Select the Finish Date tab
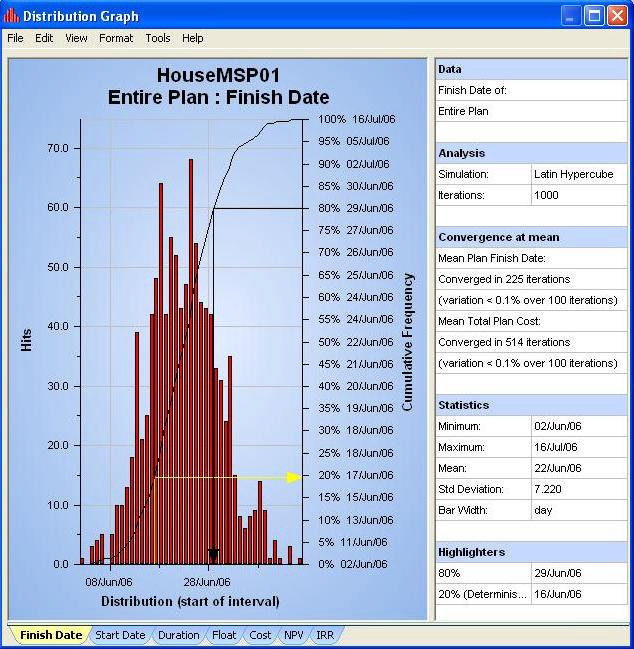 click(x=50, y=635)
